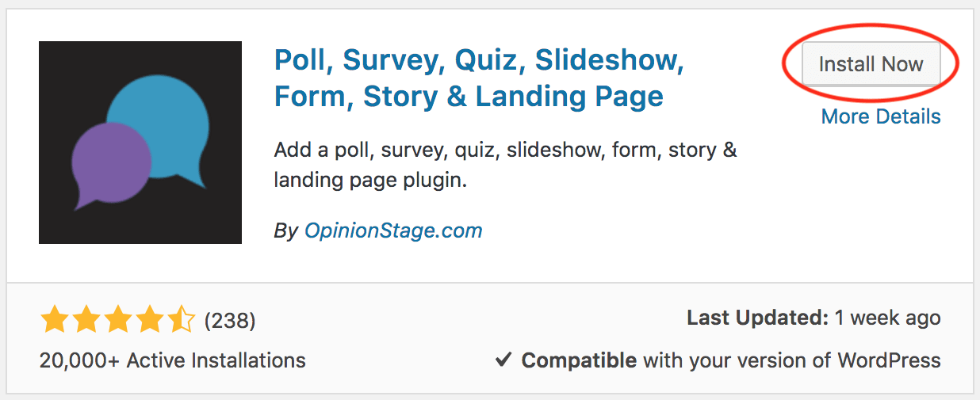Click the (238) ratings count
The height and width of the screenshot is (400, 980).
tap(230, 320)
